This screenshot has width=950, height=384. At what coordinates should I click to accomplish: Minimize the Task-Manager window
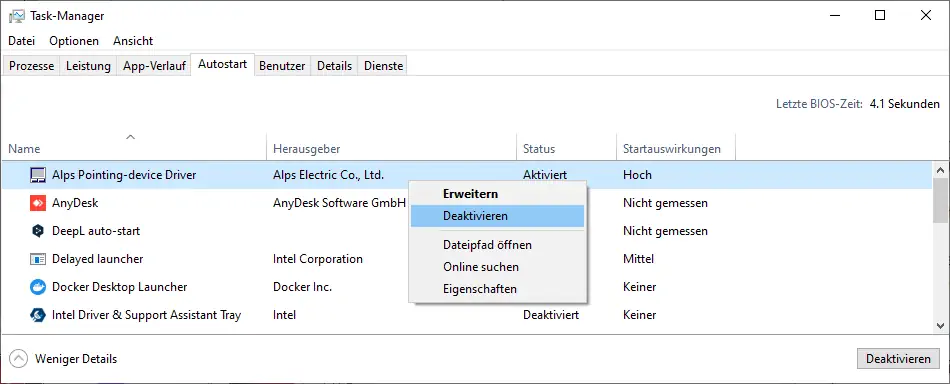tap(835, 16)
